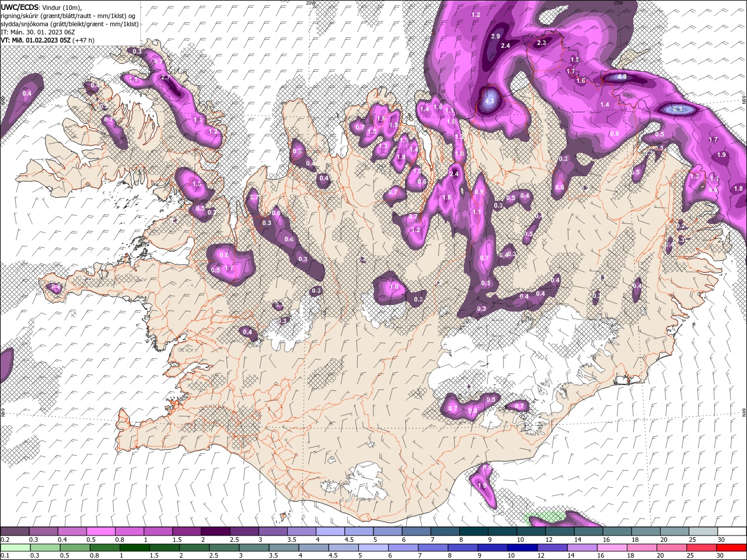Screen dimensions: 747x560
Task: Select the IT initial time line
Action: pos(39,32)
